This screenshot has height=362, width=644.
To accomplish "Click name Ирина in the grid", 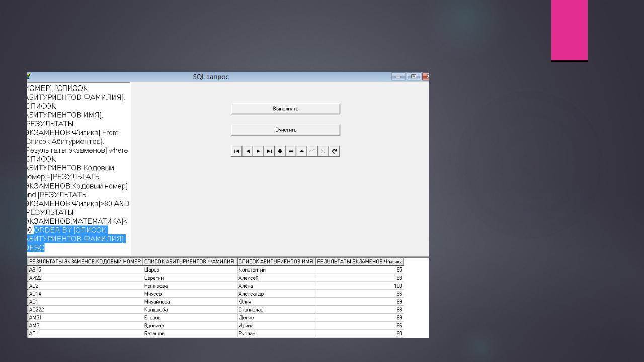I will coord(276,326).
